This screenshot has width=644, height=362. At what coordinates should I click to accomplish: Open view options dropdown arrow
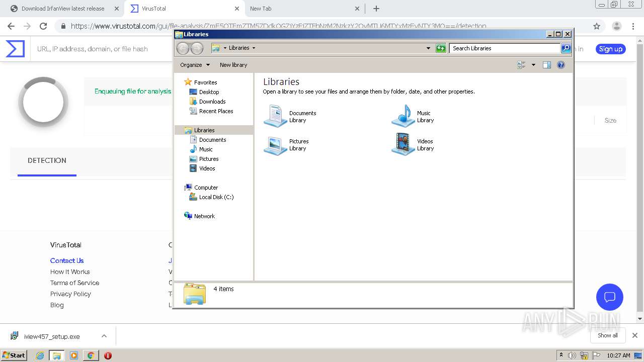pos(533,65)
